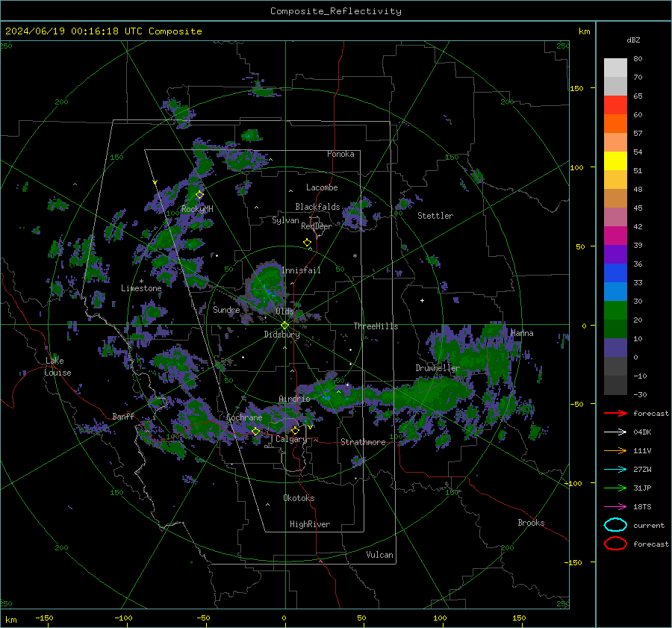Image resolution: width=672 pixels, height=628 pixels.
Task: Click the Limestone label
Action: (x=141, y=288)
